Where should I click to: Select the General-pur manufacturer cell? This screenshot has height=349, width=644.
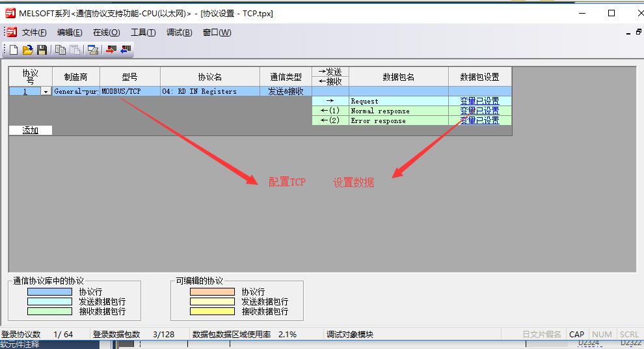76,91
